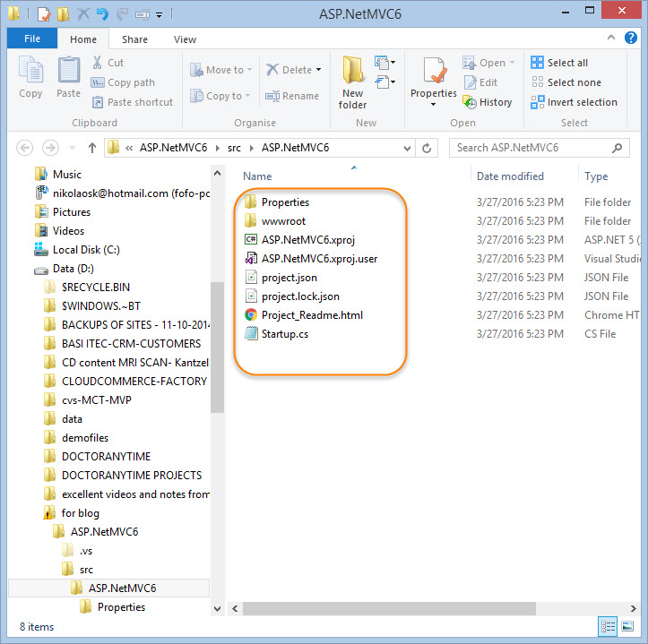Select the ASP.NetMVC6.xproj file
Image resolution: width=648 pixels, height=644 pixels.
click(x=300, y=240)
